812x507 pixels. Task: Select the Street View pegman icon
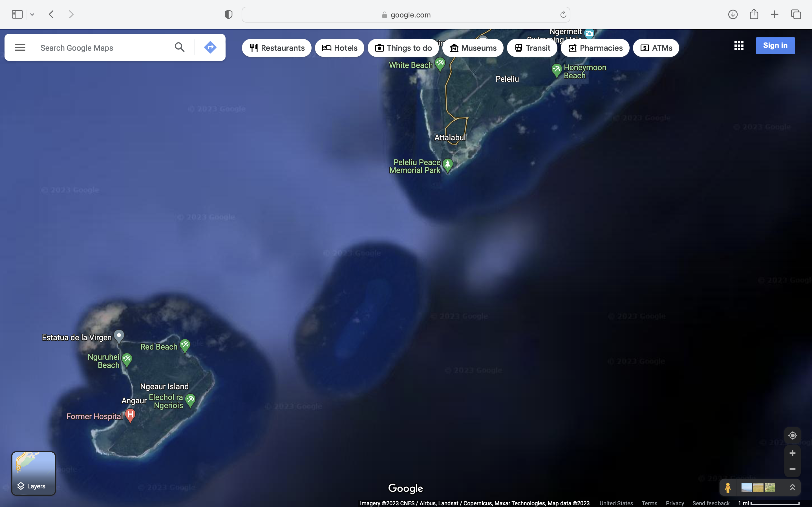point(727,488)
